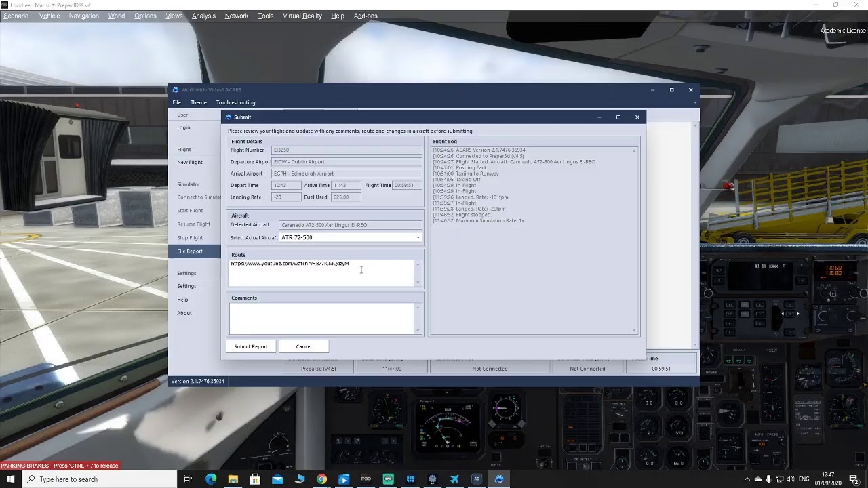Click the Flight Log scroll-down arrow

click(x=635, y=331)
